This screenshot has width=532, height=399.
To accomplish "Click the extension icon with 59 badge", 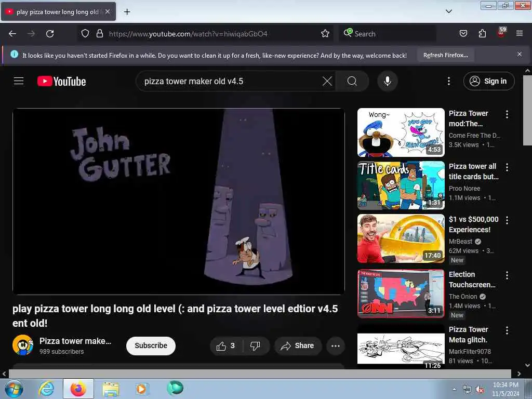I will click(x=501, y=33).
